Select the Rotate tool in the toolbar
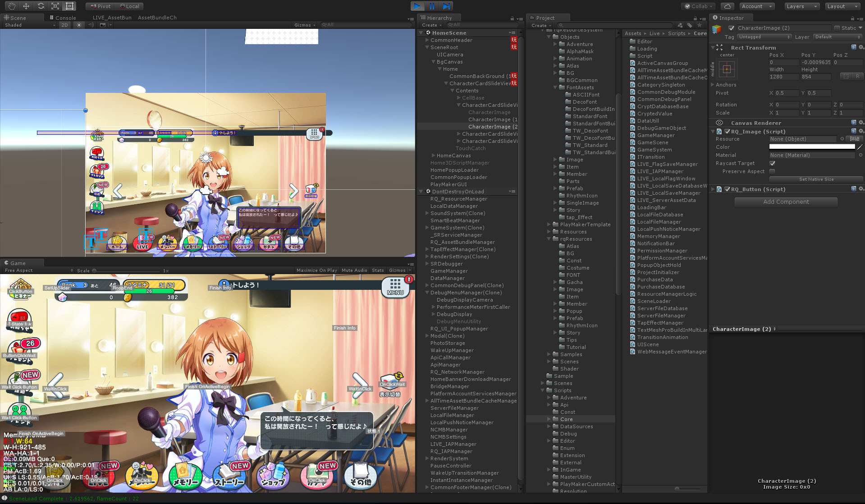Image resolution: width=865 pixels, height=504 pixels. click(x=41, y=6)
